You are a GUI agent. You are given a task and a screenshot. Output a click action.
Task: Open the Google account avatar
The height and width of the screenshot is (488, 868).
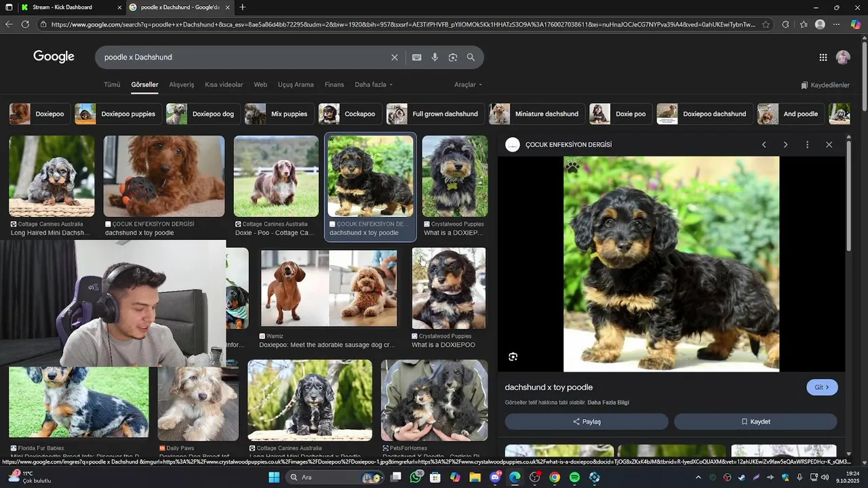tap(843, 58)
